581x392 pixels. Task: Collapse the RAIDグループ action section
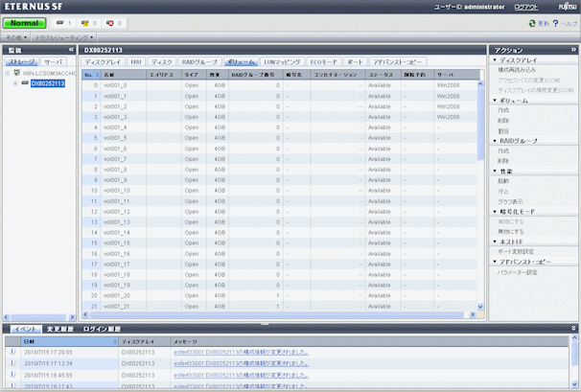coord(495,141)
